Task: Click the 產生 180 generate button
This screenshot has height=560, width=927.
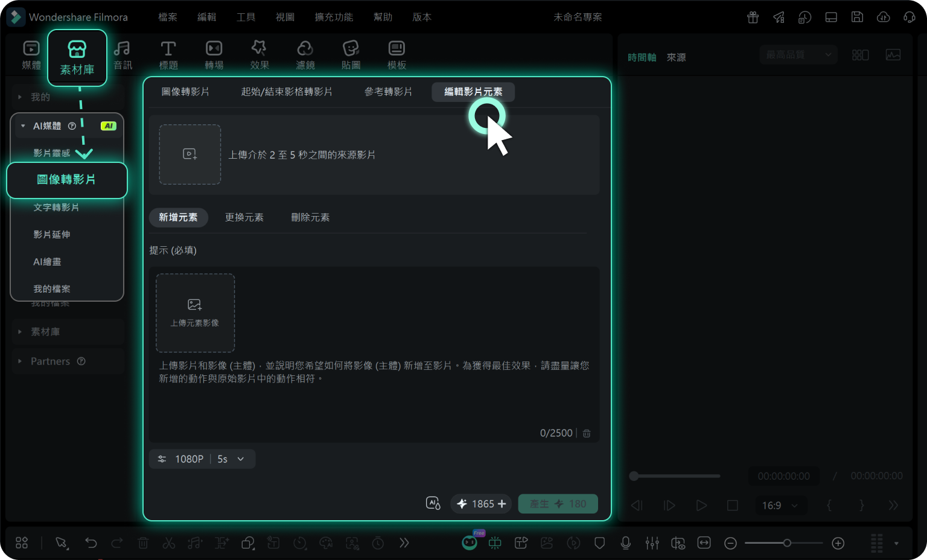Action: pyautogui.click(x=558, y=504)
